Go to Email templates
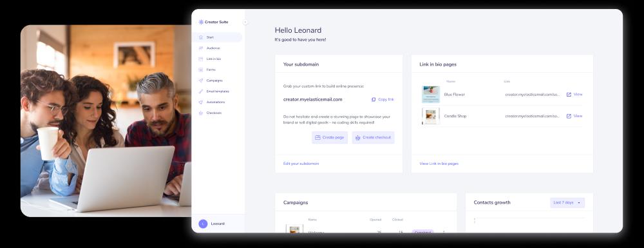This screenshot has height=248, width=644. coord(218,91)
